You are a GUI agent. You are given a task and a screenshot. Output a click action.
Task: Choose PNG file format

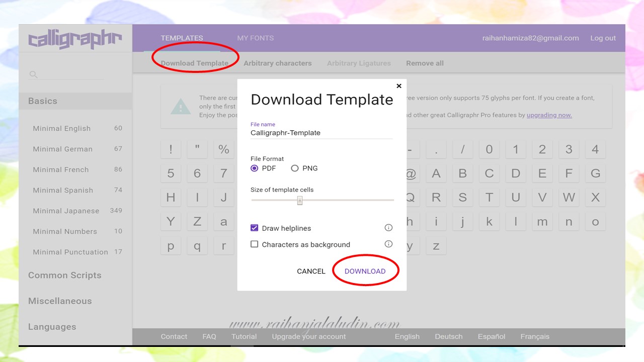coord(295,168)
